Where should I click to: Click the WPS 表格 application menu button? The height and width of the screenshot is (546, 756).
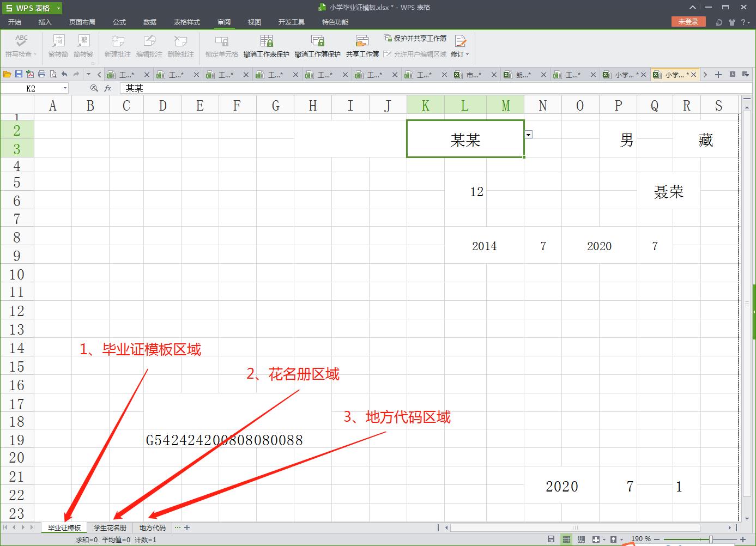pos(32,8)
